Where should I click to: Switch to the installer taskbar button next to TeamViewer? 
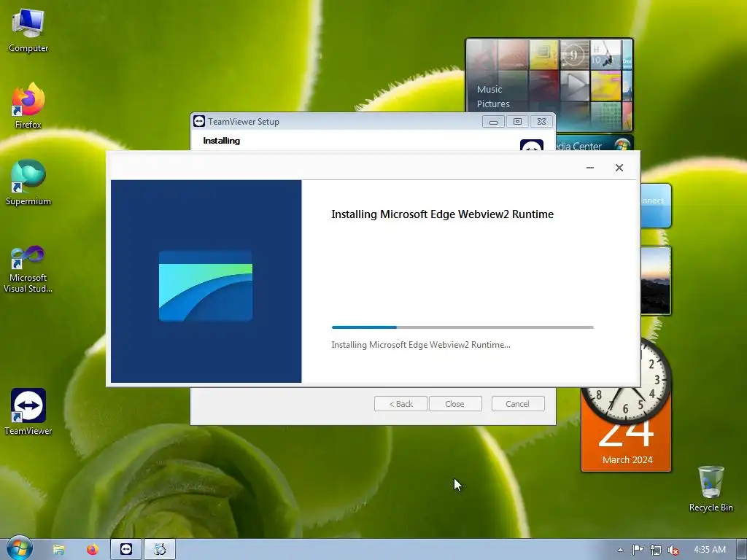click(160, 550)
